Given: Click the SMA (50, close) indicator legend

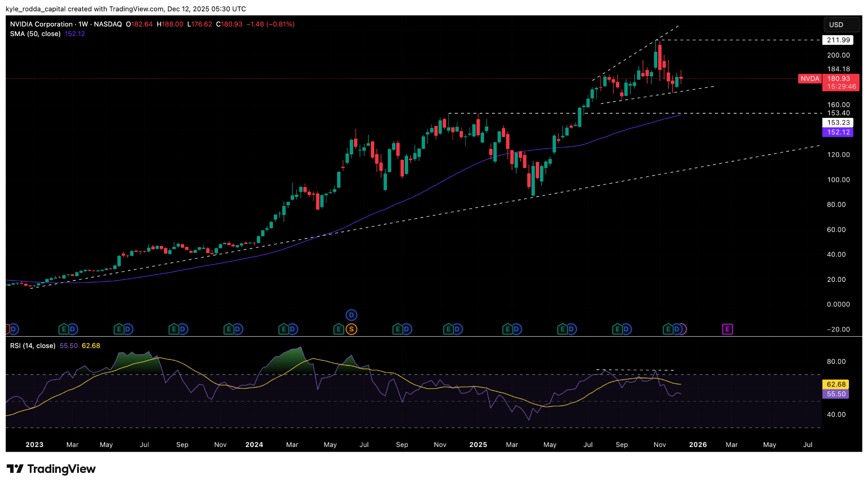Looking at the screenshot, I should [36, 34].
